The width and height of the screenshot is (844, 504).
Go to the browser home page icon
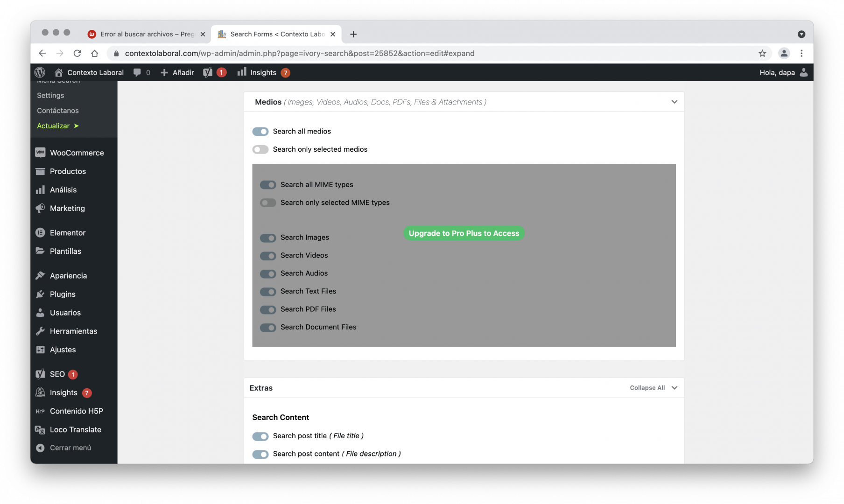(x=95, y=53)
